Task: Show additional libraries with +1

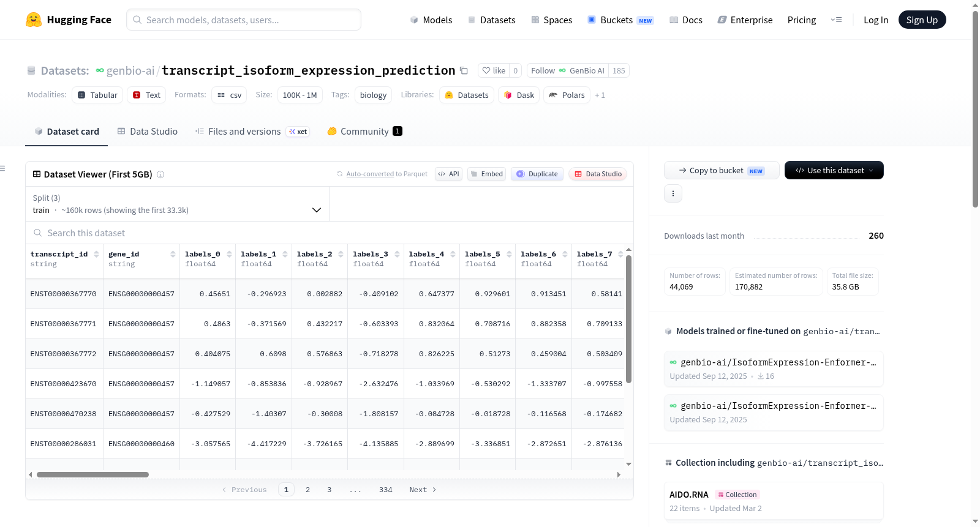Action: click(600, 95)
